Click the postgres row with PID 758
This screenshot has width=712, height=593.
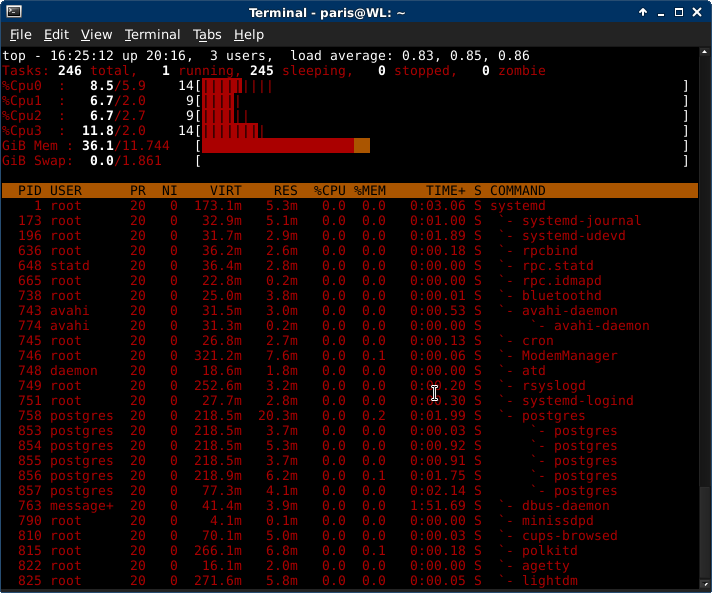click(350, 415)
